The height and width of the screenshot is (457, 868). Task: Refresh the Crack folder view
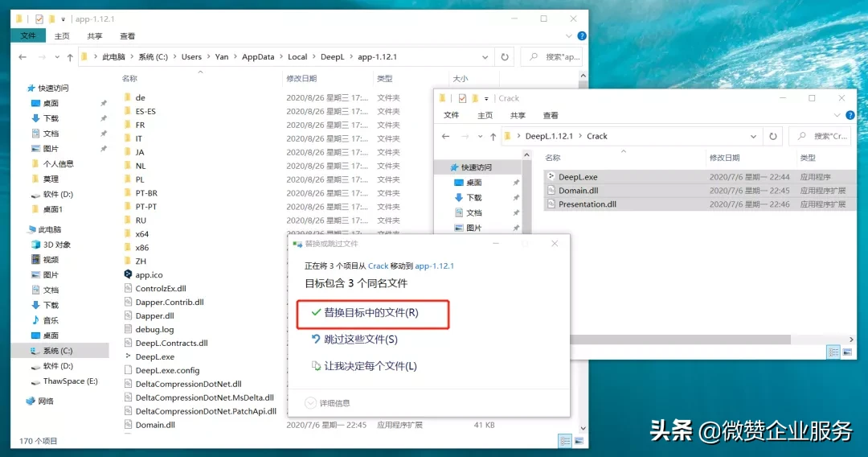(773, 136)
